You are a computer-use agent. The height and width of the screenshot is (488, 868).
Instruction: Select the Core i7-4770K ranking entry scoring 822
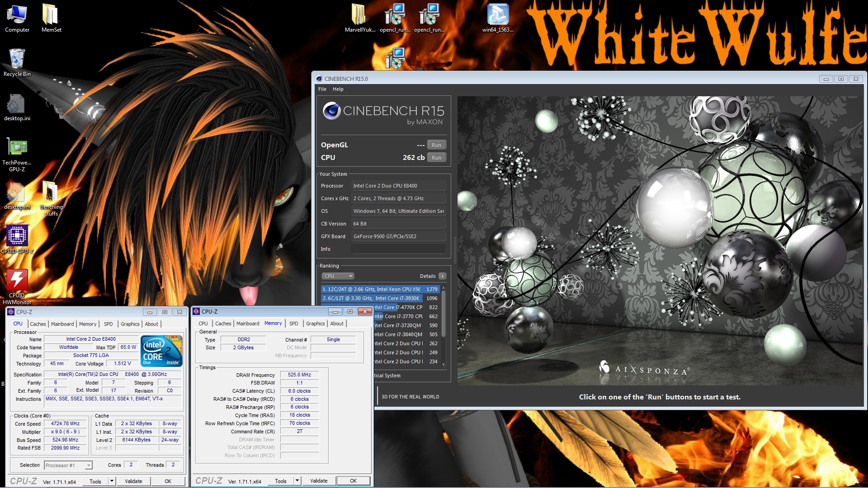click(406, 307)
